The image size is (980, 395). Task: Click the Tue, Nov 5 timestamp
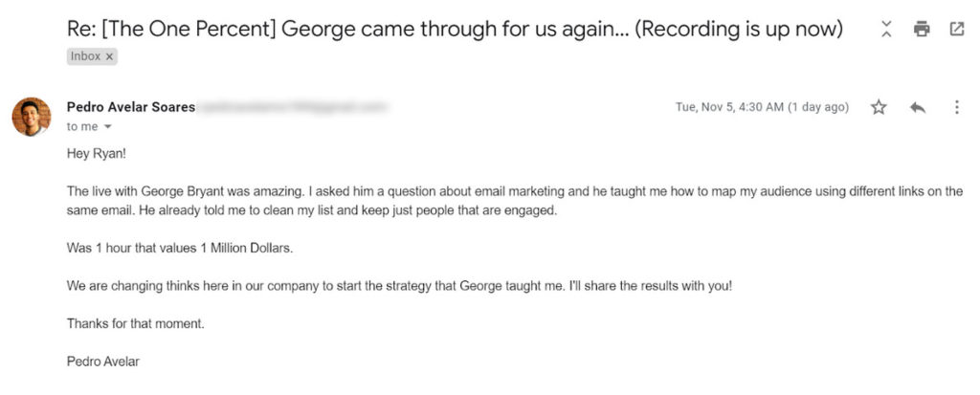click(x=762, y=107)
